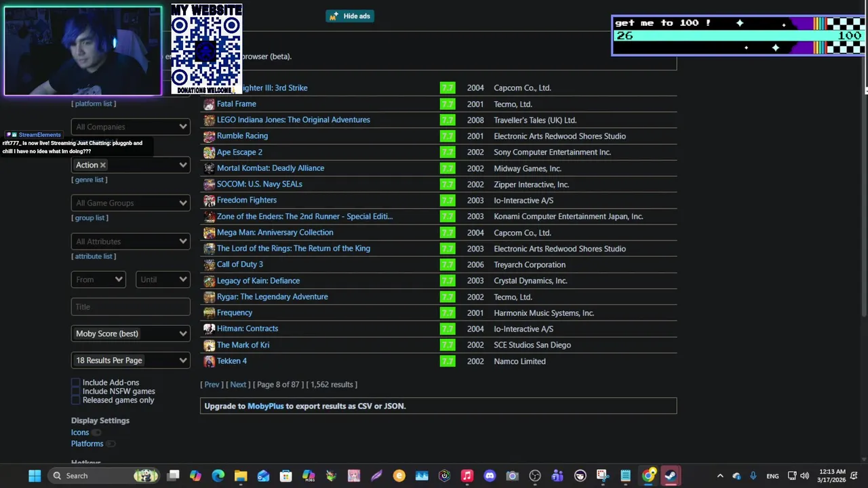
Task: Go to the Next results page
Action: click(x=238, y=384)
